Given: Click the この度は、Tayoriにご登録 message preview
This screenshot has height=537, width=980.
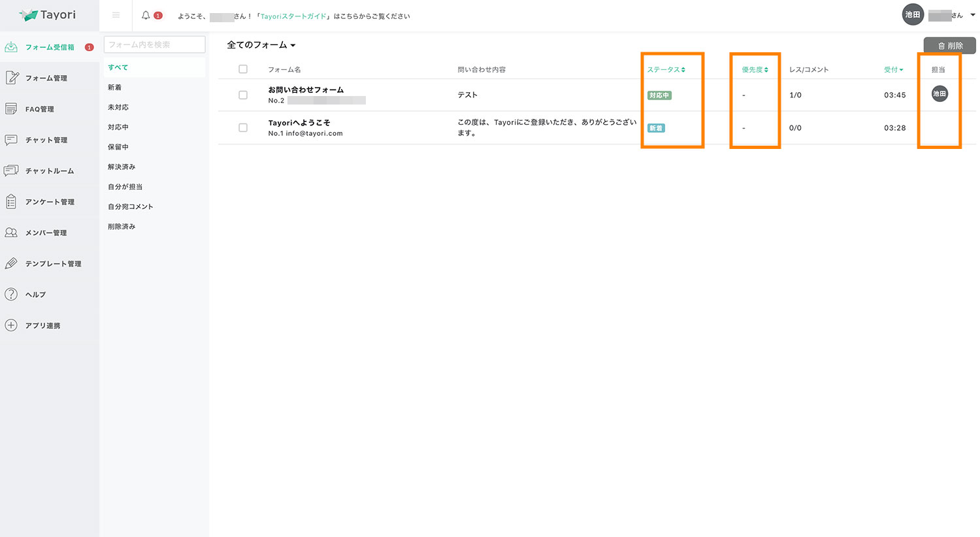Looking at the screenshot, I should click(x=547, y=127).
